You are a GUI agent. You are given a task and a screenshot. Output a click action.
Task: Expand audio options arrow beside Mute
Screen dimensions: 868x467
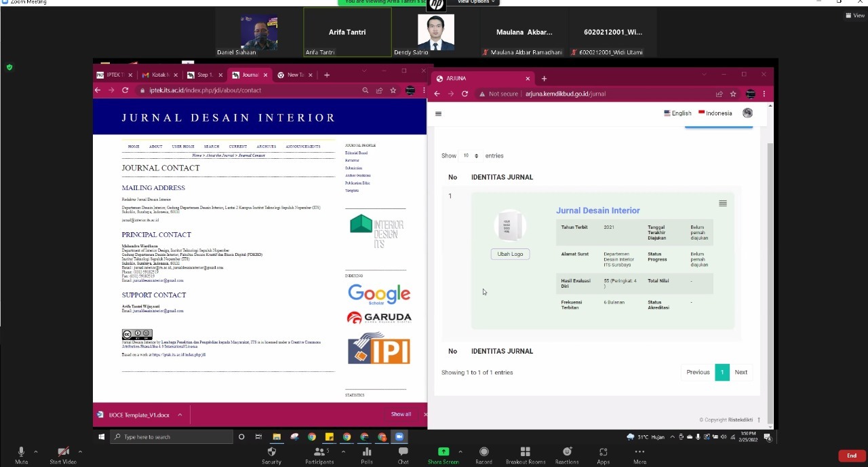coord(35,451)
